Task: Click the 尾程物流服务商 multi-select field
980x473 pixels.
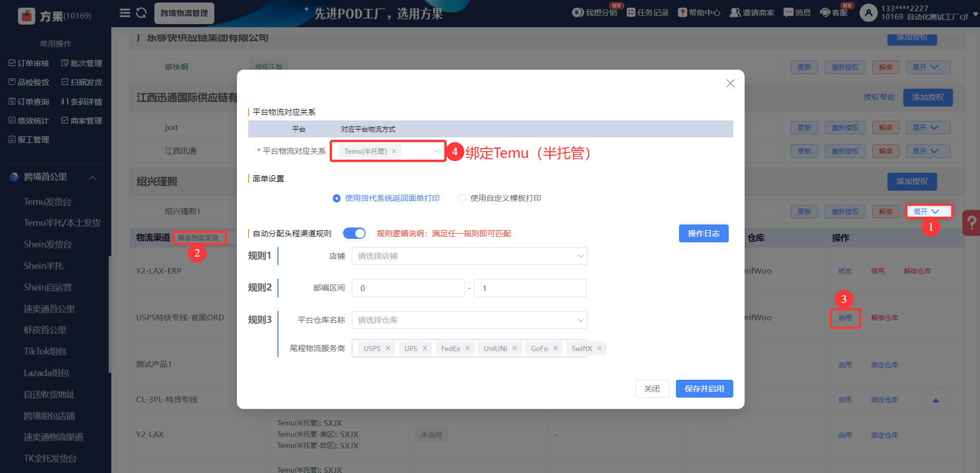Action: [x=470, y=348]
